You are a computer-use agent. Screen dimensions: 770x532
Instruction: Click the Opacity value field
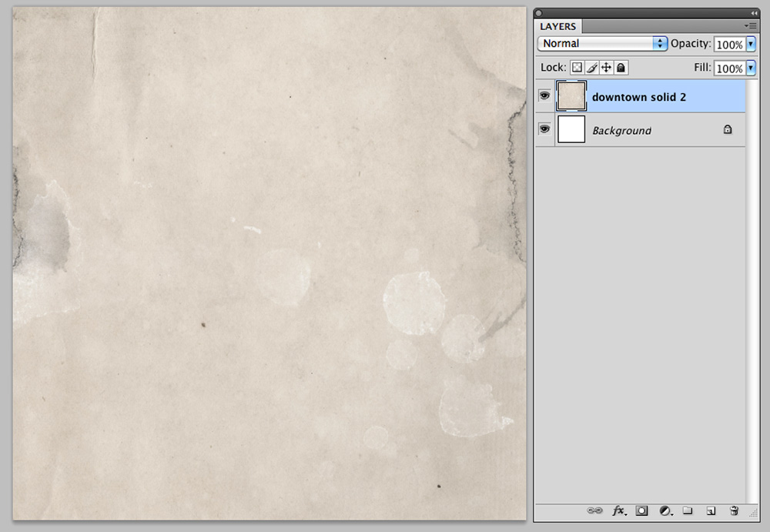tap(730, 44)
